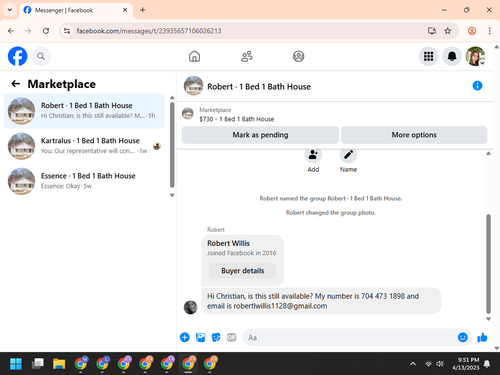Screen dimensions: 500x375
Task: Open the Facebook menu grid icon
Action: [428, 56]
